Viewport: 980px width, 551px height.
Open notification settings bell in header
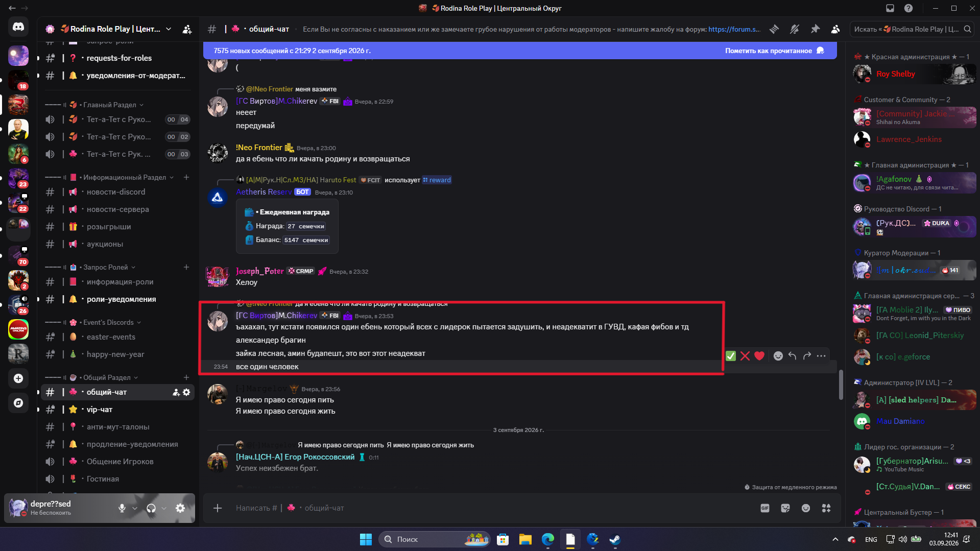click(795, 29)
